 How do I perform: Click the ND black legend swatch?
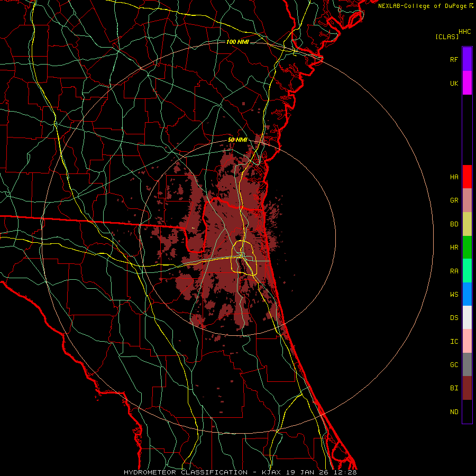click(x=467, y=411)
